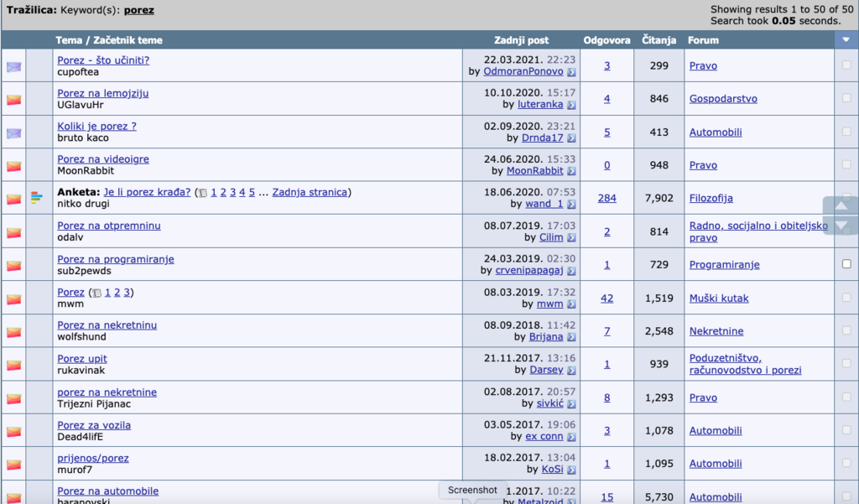This screenshot has width=859, height=504.
Task: Select checkbox for 'Porez na lemojziju' thread
Action: (846, 98)
